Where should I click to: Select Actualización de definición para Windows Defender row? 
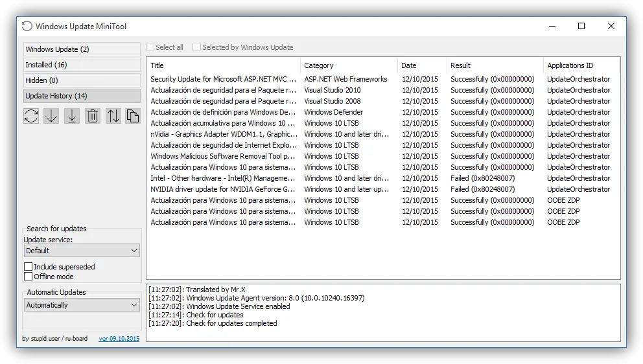[x=382, y=112]
